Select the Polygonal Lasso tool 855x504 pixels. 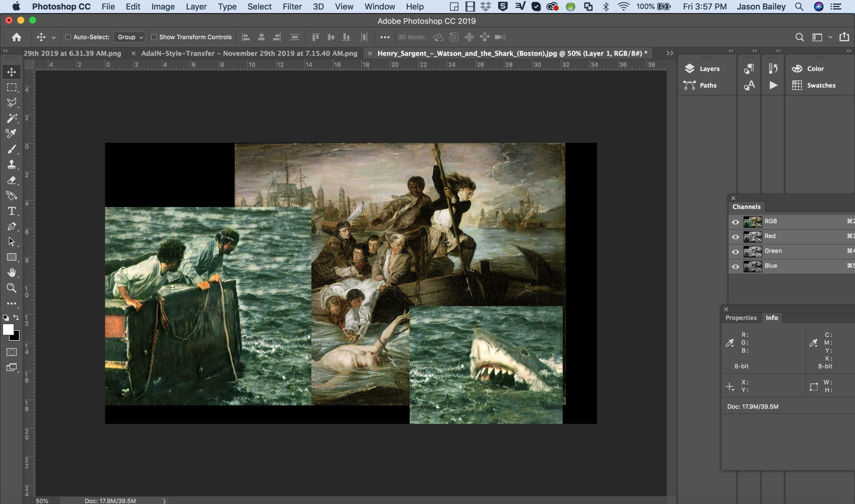(x=12, y=103)
